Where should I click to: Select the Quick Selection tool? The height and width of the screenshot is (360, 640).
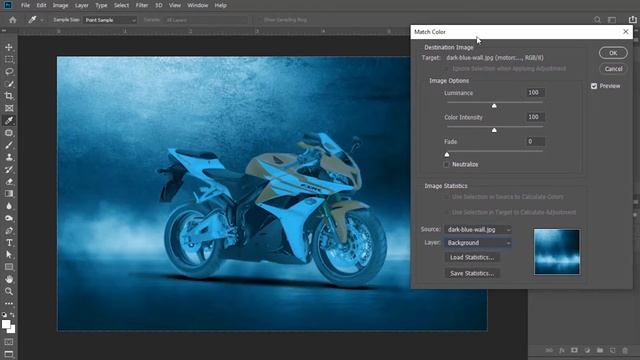pos(9,84)
